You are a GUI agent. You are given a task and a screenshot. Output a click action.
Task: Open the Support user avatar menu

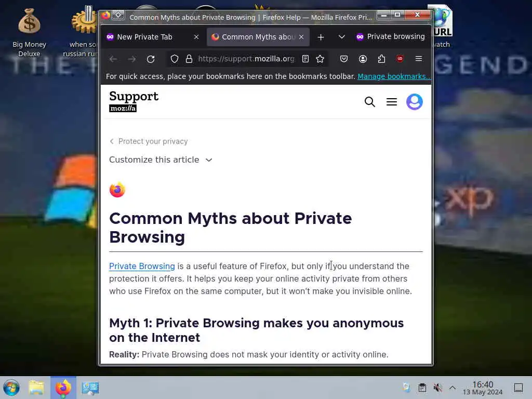[414, 102]
